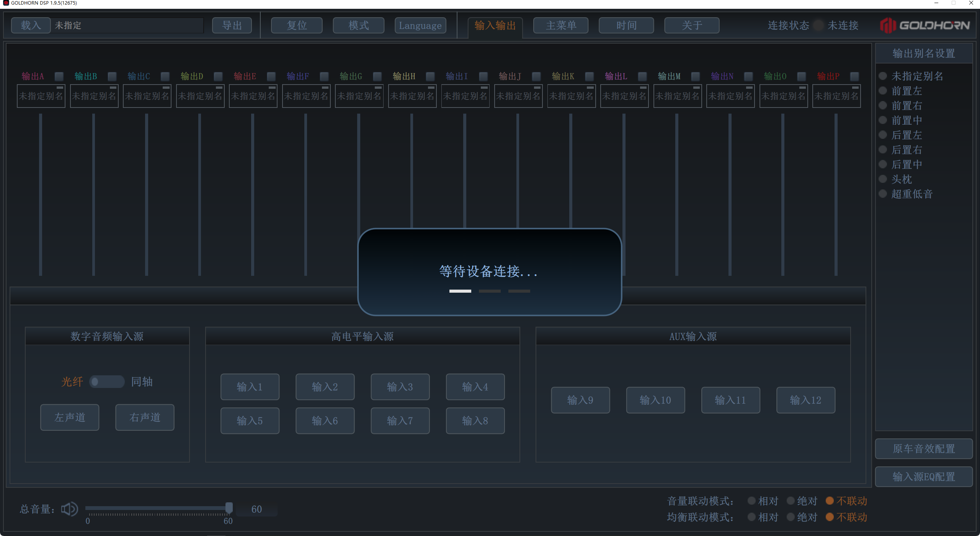Select 前置左 alias radio button
This screenshot has height=536, width=980.
coord(883,91)
